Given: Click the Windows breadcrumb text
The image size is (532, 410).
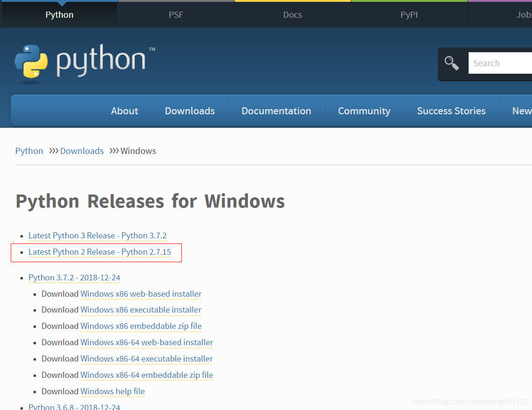Looking at the screenshot, I should click(138, 151).
